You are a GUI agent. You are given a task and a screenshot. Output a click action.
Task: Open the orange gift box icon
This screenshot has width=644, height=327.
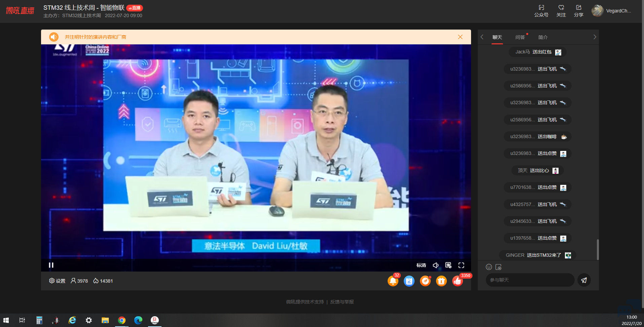441,281
